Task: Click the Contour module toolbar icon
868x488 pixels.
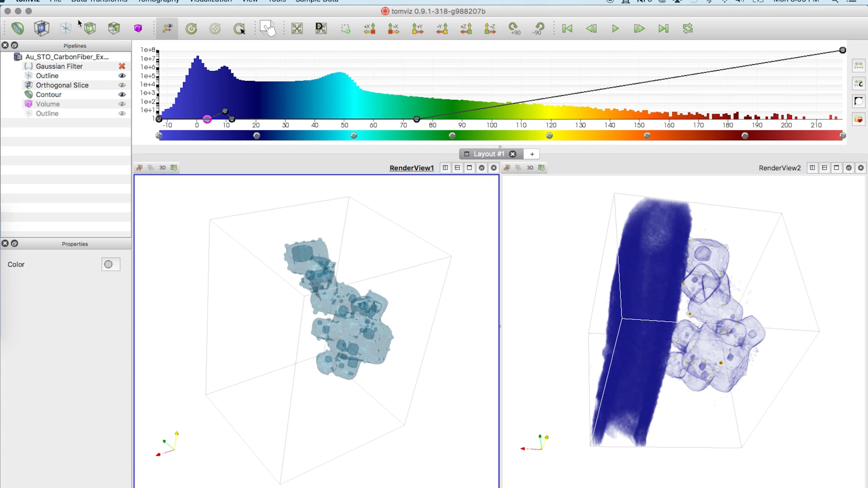Action: pos(17,28)
